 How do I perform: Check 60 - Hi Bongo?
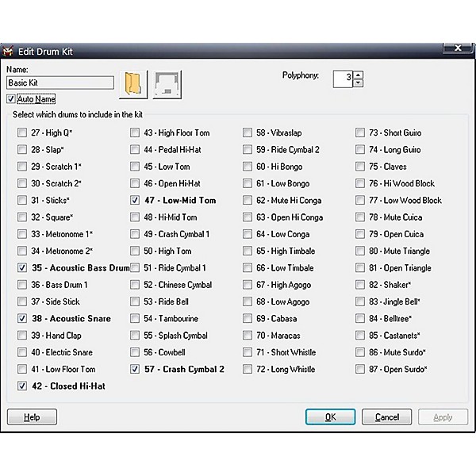248,167
